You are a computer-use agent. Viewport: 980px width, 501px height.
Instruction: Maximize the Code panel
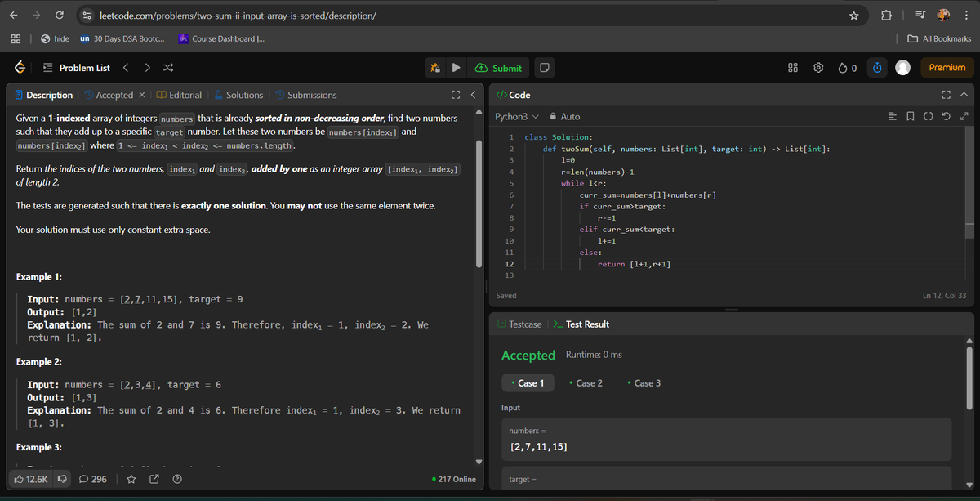(x=947, y=95)
